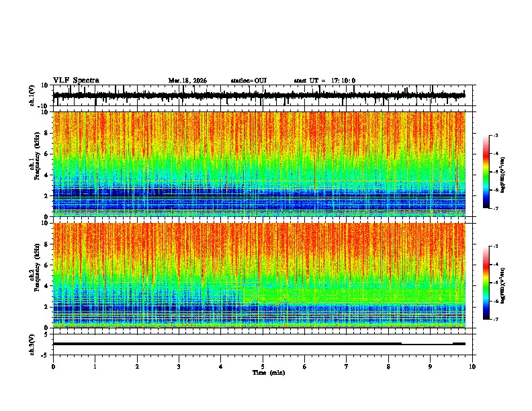Click the "9" tick on the time axis

(x=430, y=367)
